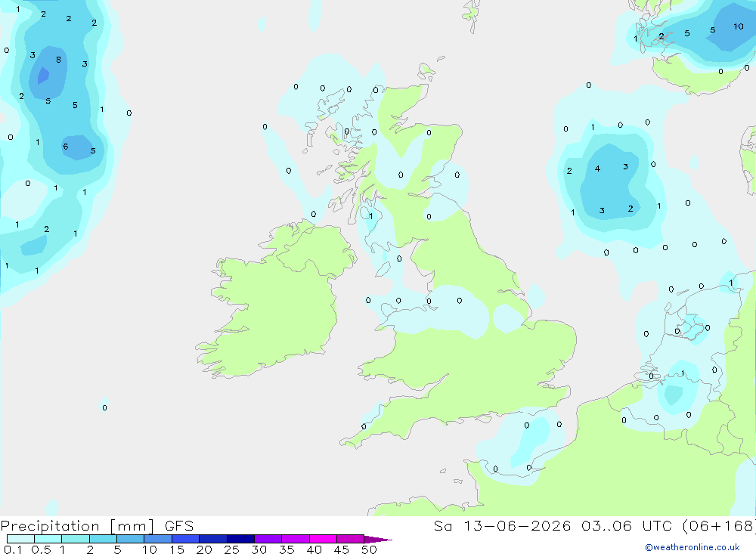756x554 pixels.
Task: Click the 15 to 20 mm legend swatch
Action: click(x=185, y=539)
